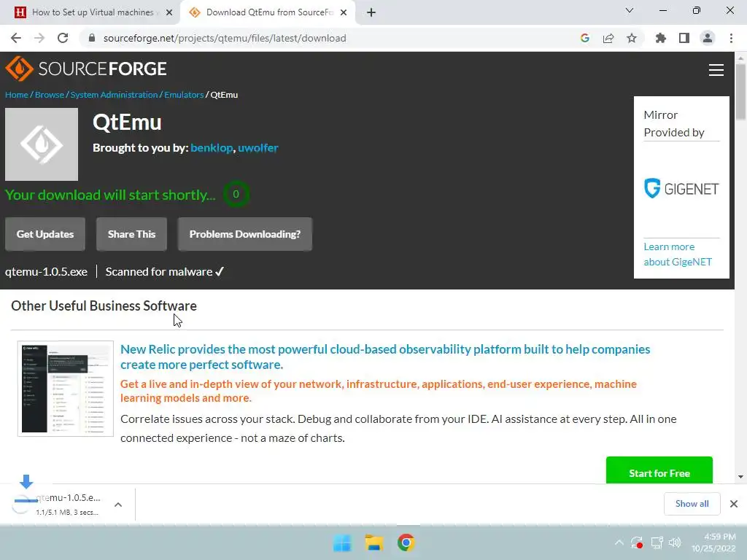The width and height of the screenshot is (747, 560).
Task: Expand the qtemu download item options chevron
Action: point(118,505)
